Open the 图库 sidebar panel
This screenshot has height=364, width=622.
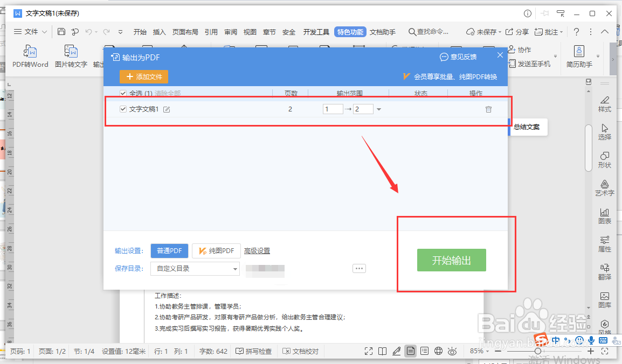[605, 300]
